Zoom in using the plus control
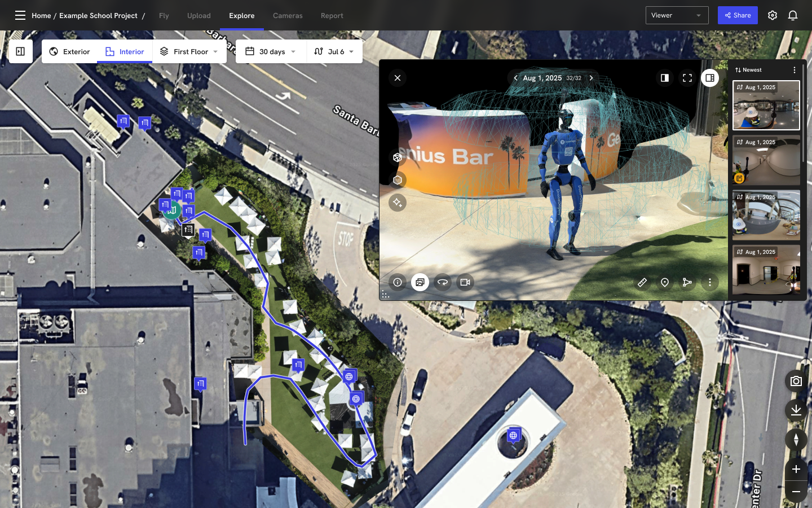 796,469
